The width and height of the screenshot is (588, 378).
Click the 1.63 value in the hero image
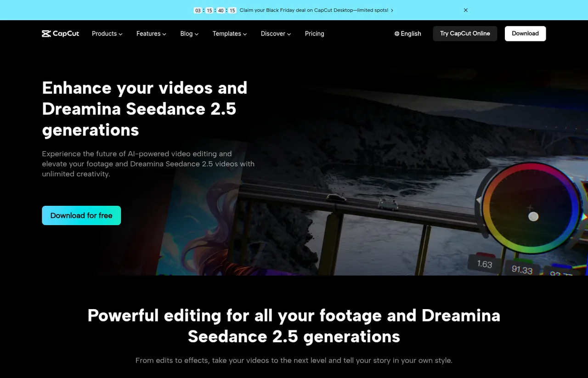[x=485, y=264]
